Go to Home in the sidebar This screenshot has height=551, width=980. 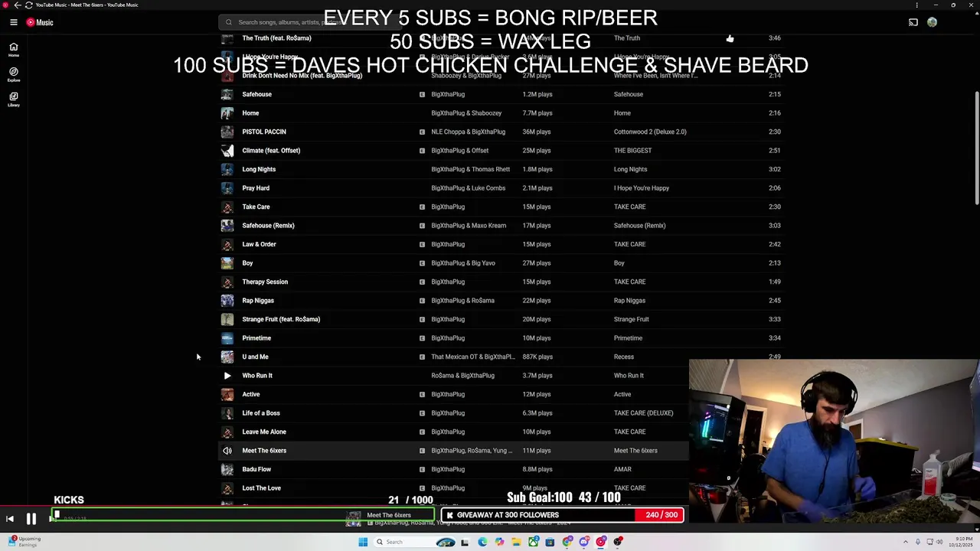(x=13, y=50)
